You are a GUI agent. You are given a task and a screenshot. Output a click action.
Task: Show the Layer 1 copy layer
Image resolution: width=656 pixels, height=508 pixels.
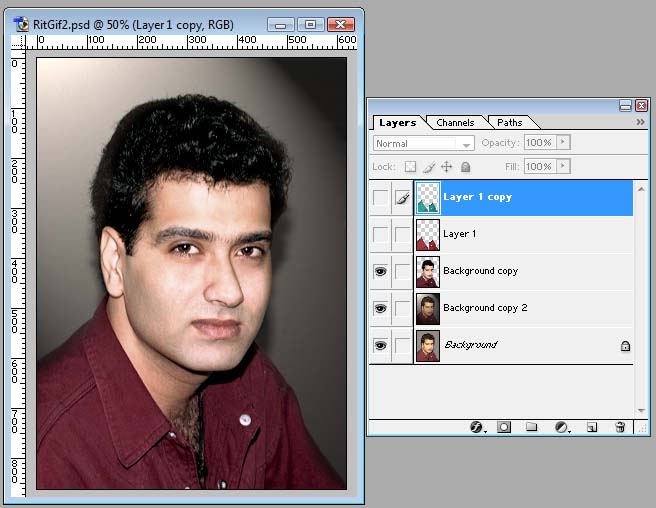click(x=380, y=198)
